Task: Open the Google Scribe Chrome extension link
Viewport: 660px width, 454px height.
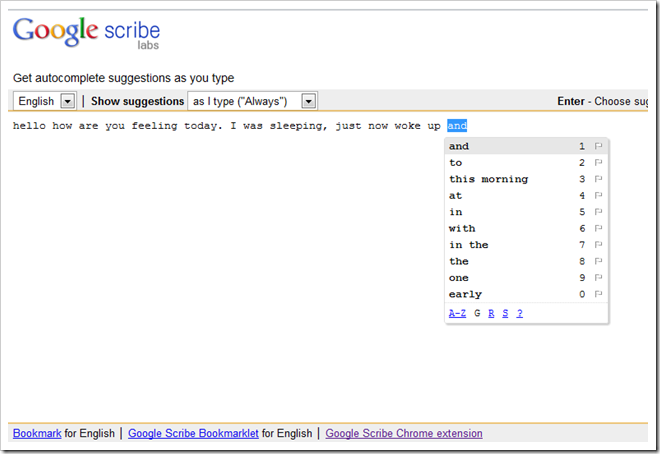Action: (404, 433)
